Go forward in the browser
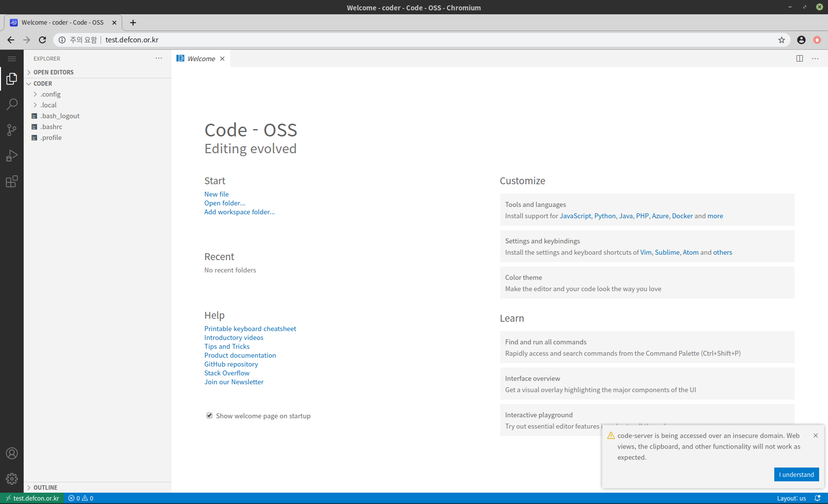 (x=27, y=40)
